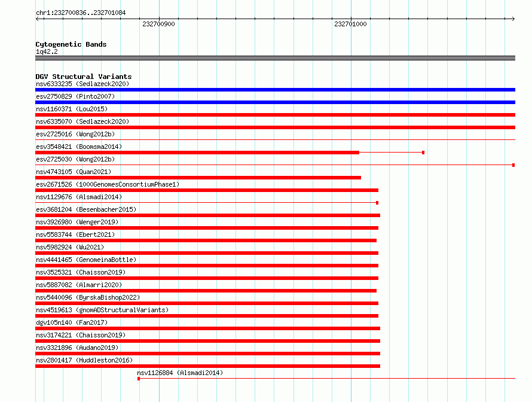Select esv2725016 (Wong2012b) variant label

[75, 134]
